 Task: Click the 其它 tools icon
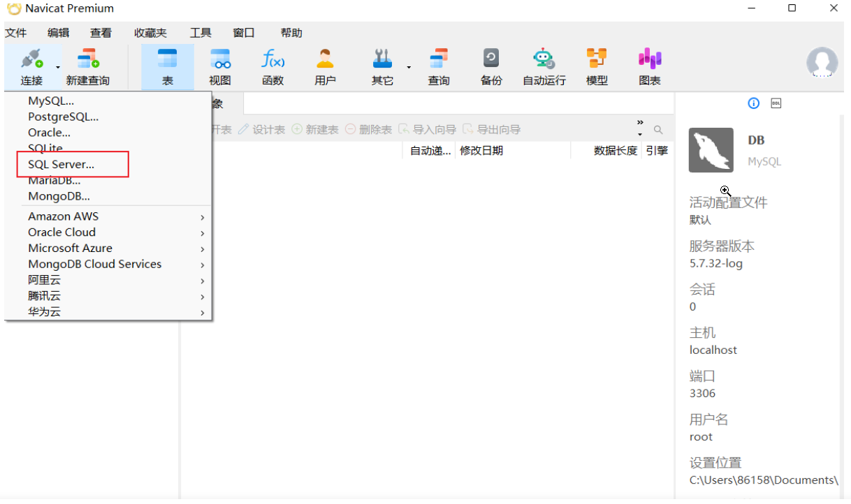coord(382,58)
